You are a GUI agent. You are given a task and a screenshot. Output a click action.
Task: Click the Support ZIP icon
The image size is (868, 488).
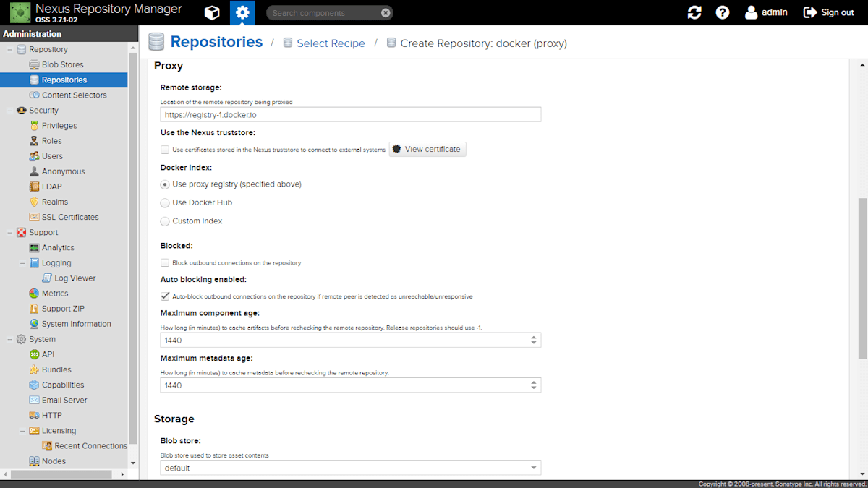click(x=34, y=309)
